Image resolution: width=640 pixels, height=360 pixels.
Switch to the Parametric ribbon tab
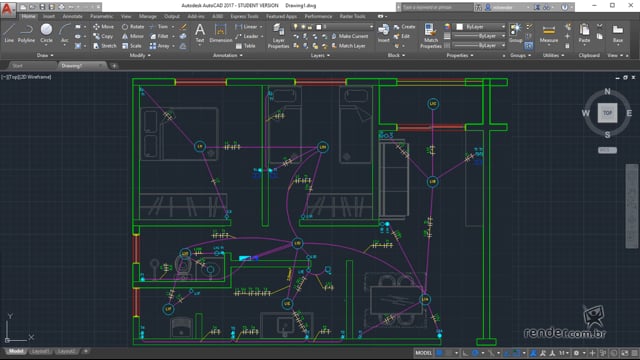[x=102, y=16]
